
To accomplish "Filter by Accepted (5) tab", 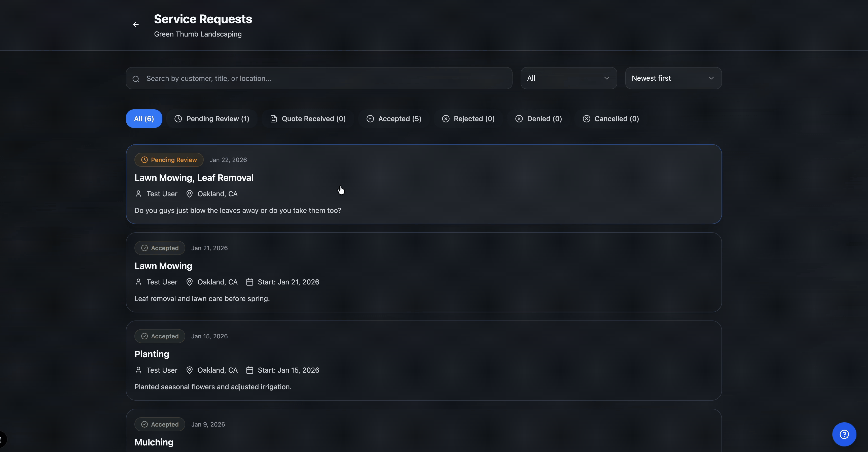I will (x=394, y=119).
